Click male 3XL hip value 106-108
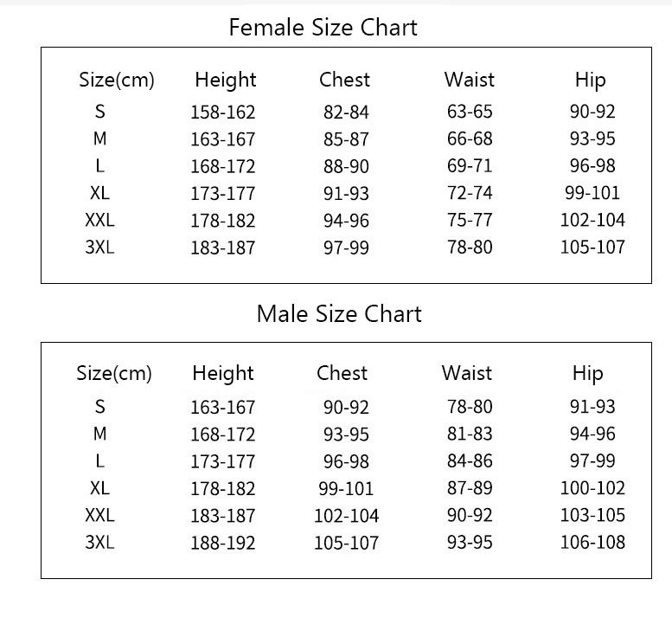This screenshot has width=672, height=618. (592, 543)
